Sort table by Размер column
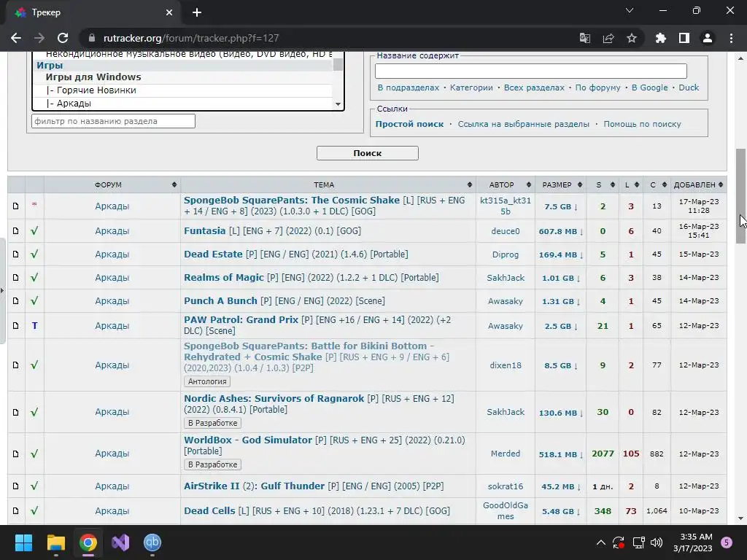Image resolution: width=747 pixels, height=560 pixels. [x=561, y=184]
